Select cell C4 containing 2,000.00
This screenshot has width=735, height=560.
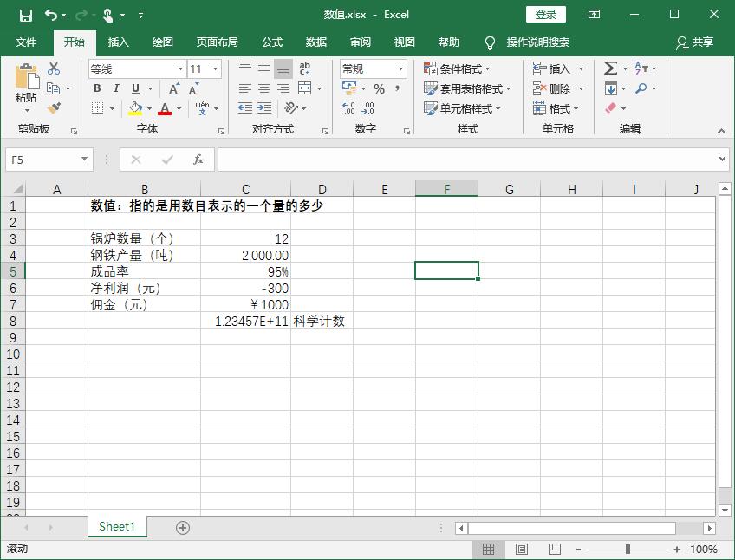click(x=245, y=255)
